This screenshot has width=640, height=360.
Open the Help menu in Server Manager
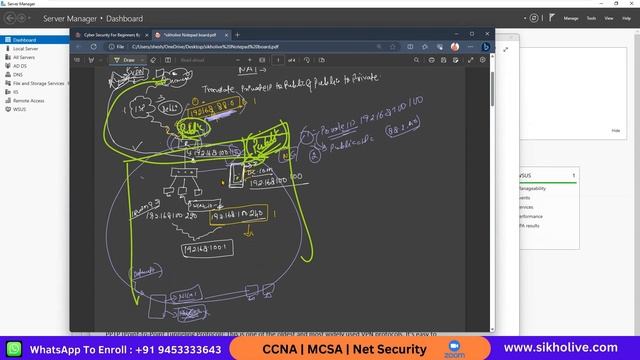(x=627, y=18)
